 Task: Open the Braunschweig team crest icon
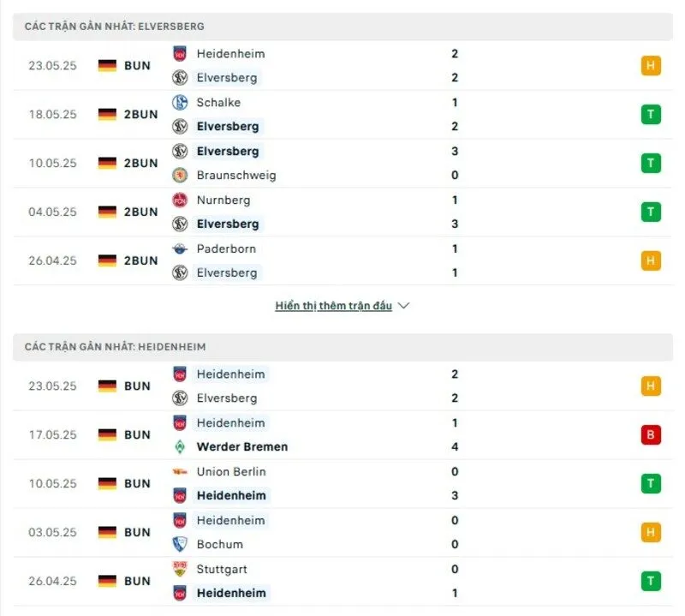180,175
